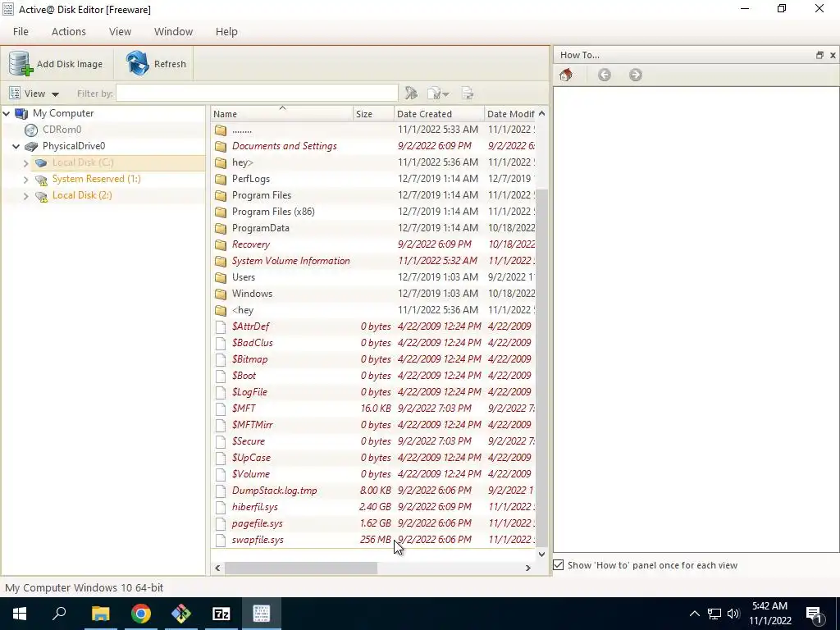
Task: Click the My Computer icon in tree
Action: (21, 113)
